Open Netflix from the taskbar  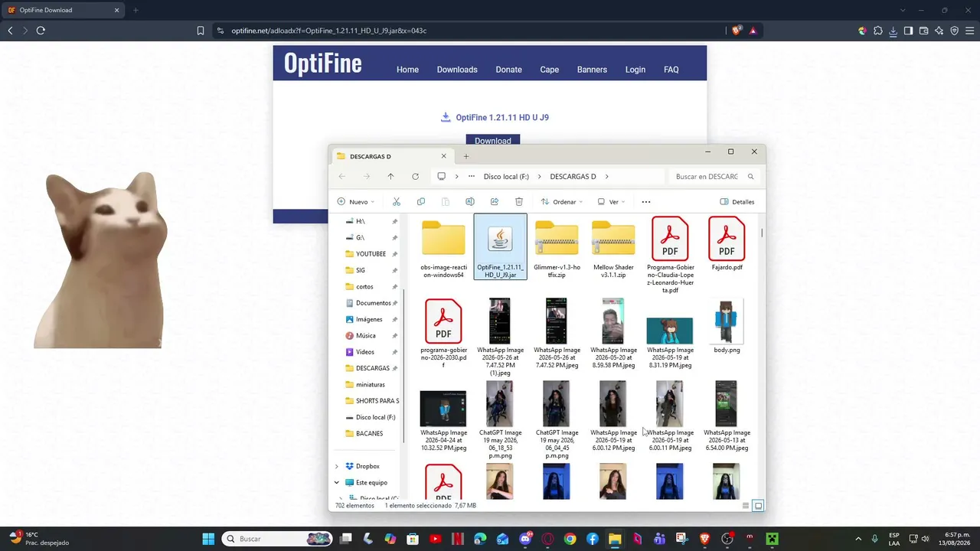pos(457,539)
